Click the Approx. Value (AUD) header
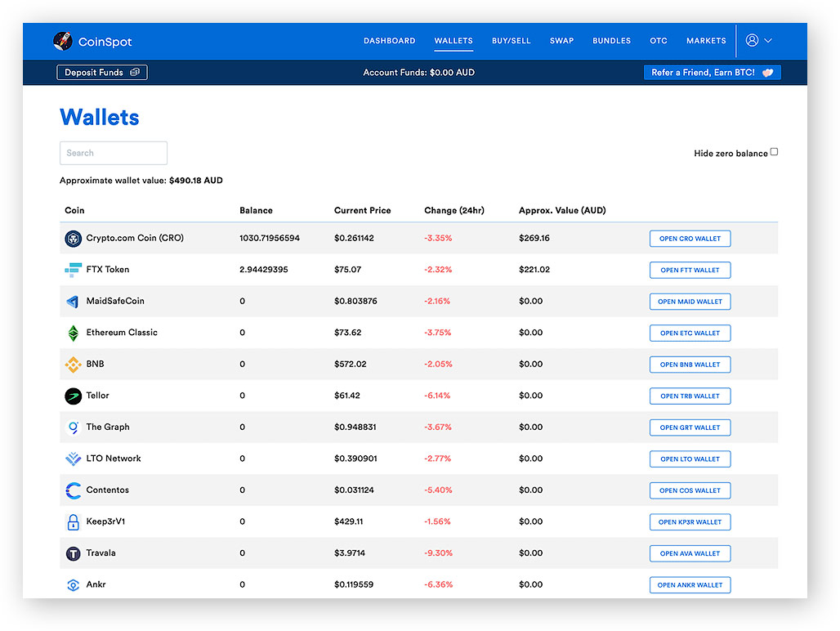The width and height of the screenshot is (840, 631). [x=562, y=211]
